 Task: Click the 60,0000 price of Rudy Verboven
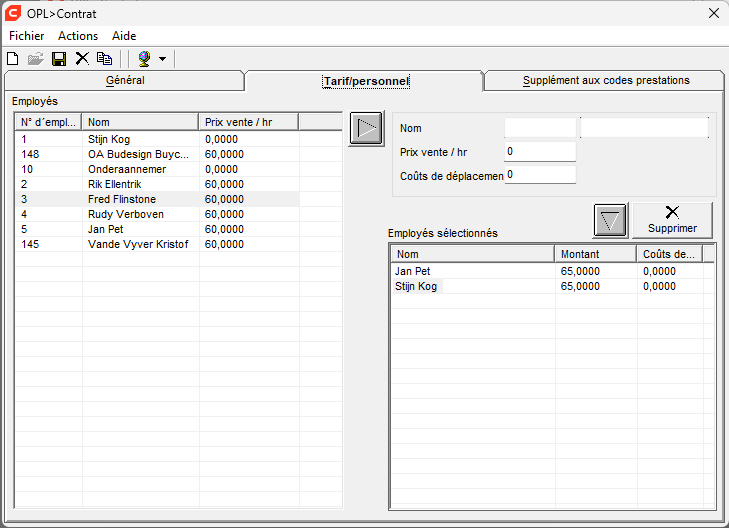pyautogui.click(x=224, y=214)
